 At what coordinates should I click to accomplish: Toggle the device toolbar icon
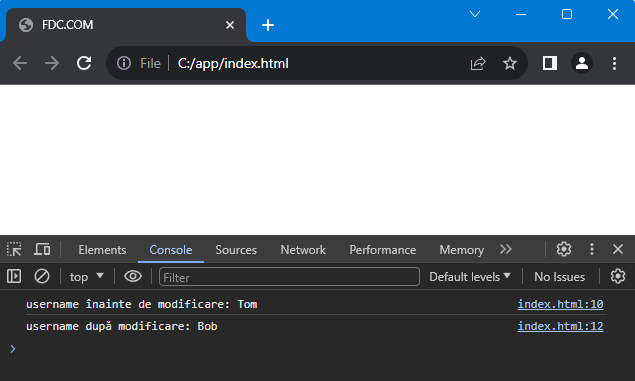coord(42,249)
